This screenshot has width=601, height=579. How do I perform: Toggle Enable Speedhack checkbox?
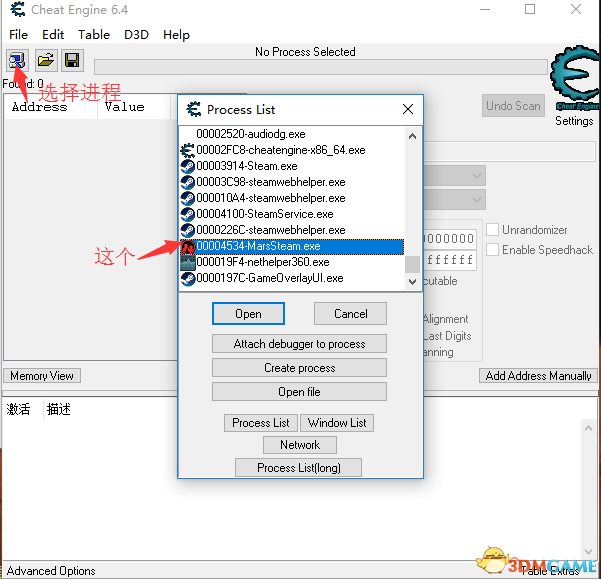point(492,249)
